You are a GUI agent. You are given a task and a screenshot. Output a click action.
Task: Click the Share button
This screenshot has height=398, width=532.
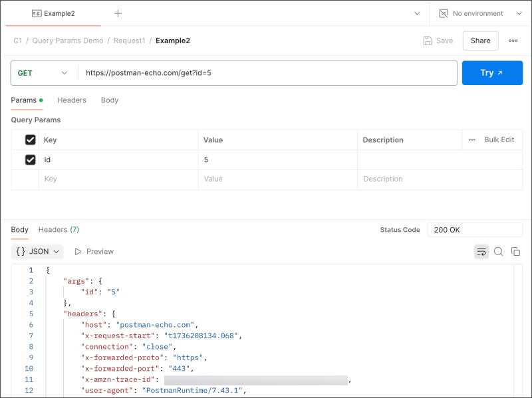(480, 41)
